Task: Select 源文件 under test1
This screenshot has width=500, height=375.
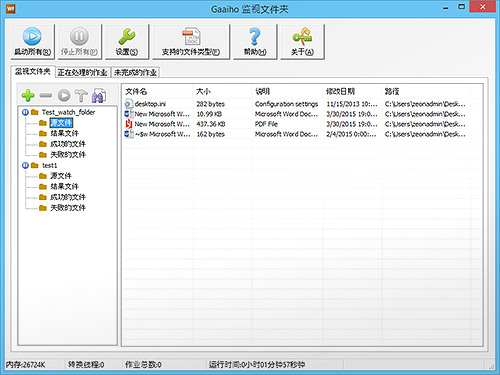Action: click(61, 176)
